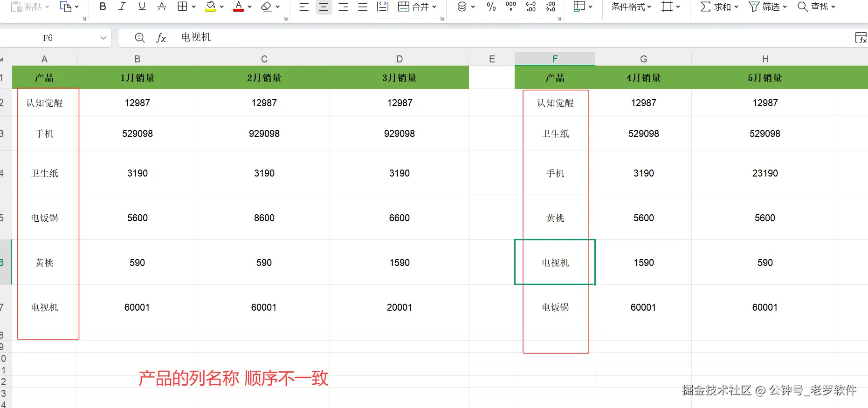868x408 pixels.
Task: Select cell F6 电视机
Action: point(555,262)
